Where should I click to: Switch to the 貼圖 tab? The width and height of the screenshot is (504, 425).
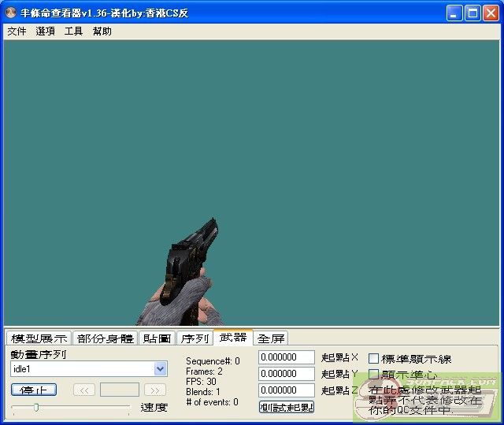(157, 338)
